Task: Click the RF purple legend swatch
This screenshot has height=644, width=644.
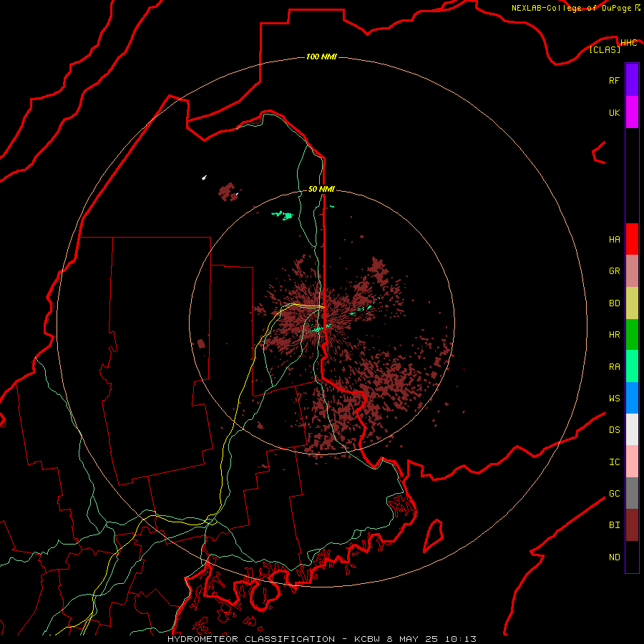Action: 632,80
